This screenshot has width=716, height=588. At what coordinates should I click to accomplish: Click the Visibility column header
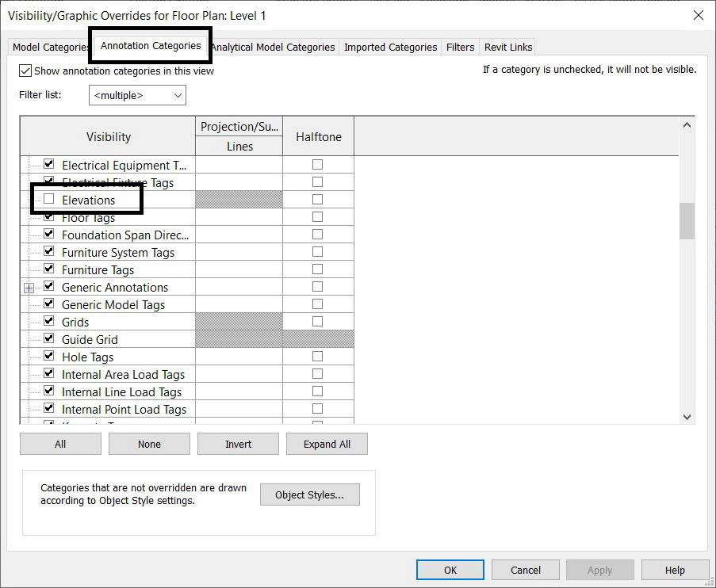pyautogui.click(x=108, y=136)
